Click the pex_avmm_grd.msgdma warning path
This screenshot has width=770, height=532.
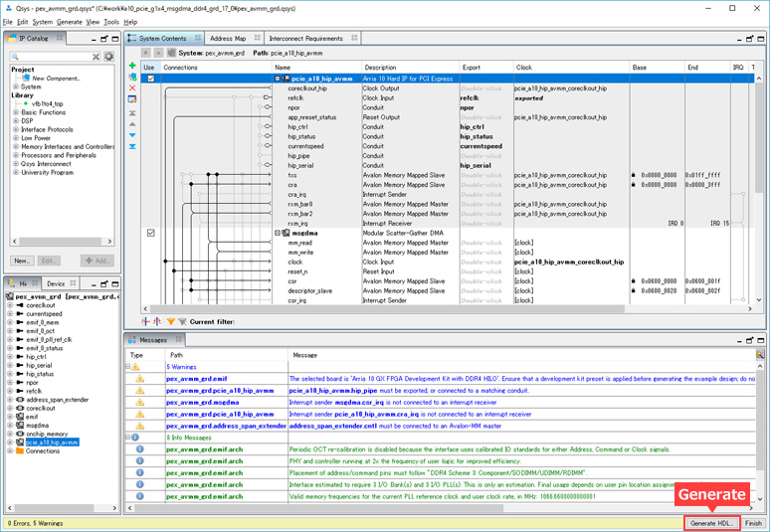click(x=202, y=403)
